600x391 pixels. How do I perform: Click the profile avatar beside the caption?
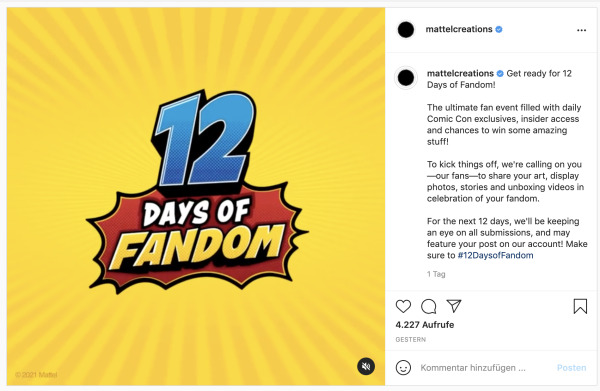[406, 78]
